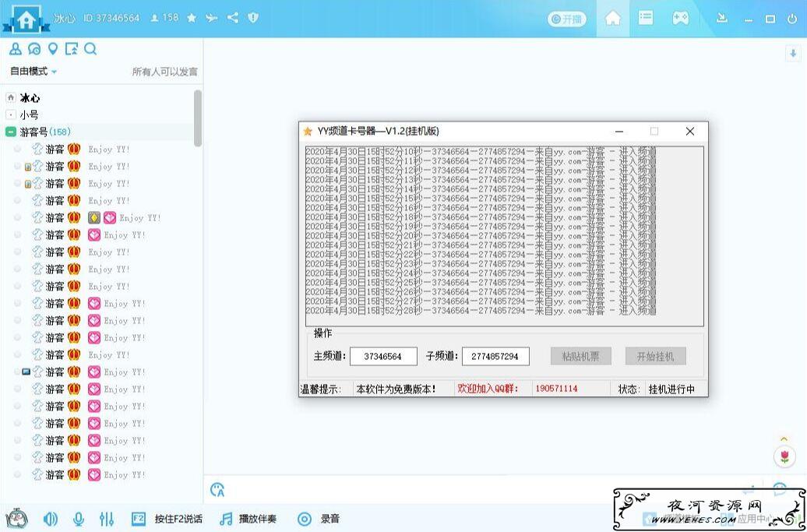Expand the arrow above flower icon
This screenshot has width=807, height=532.
click(x=784, y=439)
